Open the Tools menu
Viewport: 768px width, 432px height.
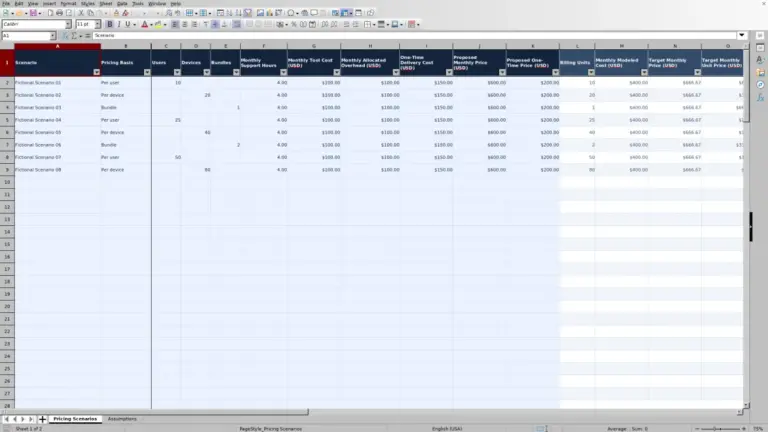(138, 3)
